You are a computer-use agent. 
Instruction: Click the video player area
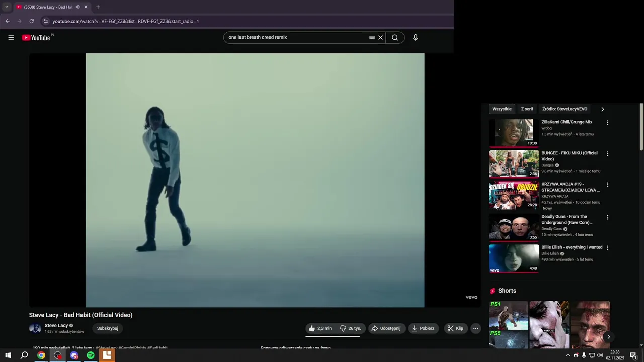(x=255, y=180)
